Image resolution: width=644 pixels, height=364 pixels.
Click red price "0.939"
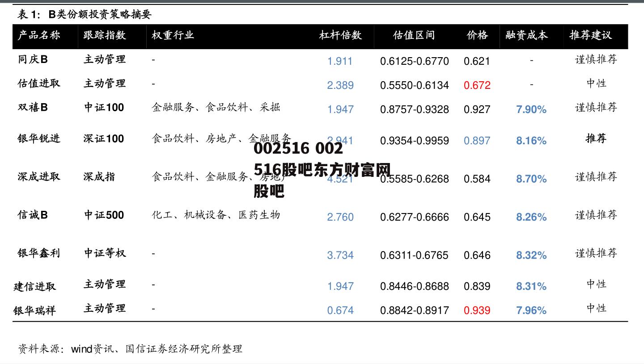coord(477,310)
